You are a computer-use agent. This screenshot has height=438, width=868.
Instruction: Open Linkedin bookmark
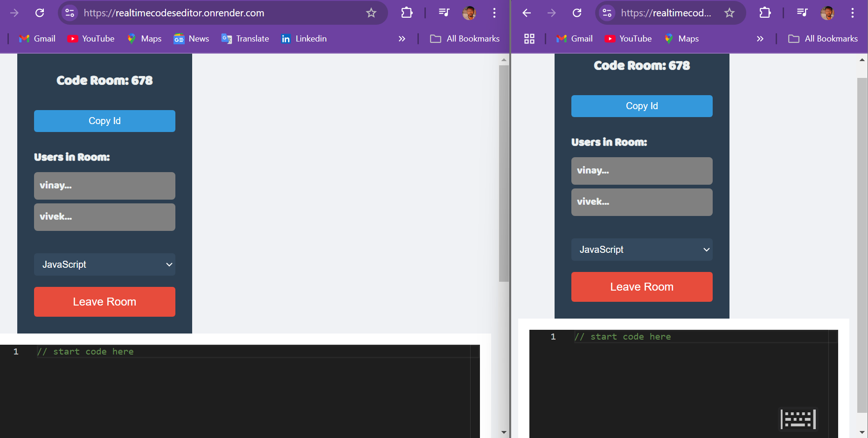pos(304,39)
